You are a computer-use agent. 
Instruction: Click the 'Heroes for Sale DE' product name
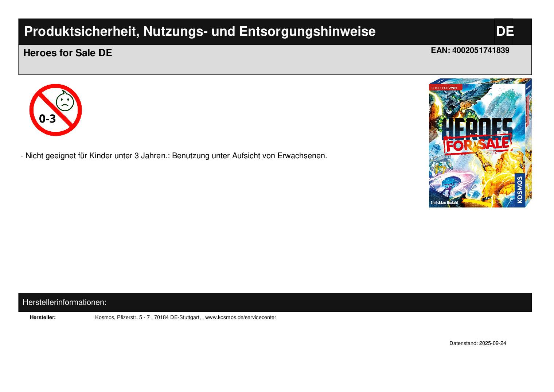pyautogui.click(x=68, y=53)
